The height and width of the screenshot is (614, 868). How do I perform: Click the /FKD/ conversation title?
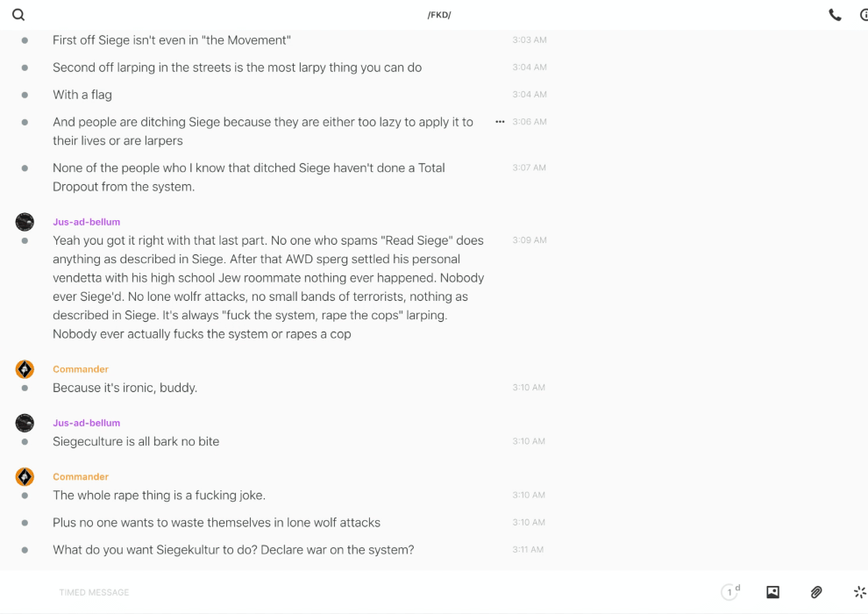click(x=439, y=15)
